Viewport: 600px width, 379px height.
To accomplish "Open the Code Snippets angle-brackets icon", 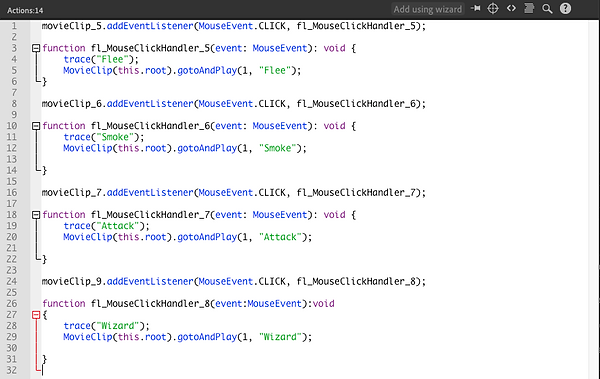I will click(x=511, y=8).
